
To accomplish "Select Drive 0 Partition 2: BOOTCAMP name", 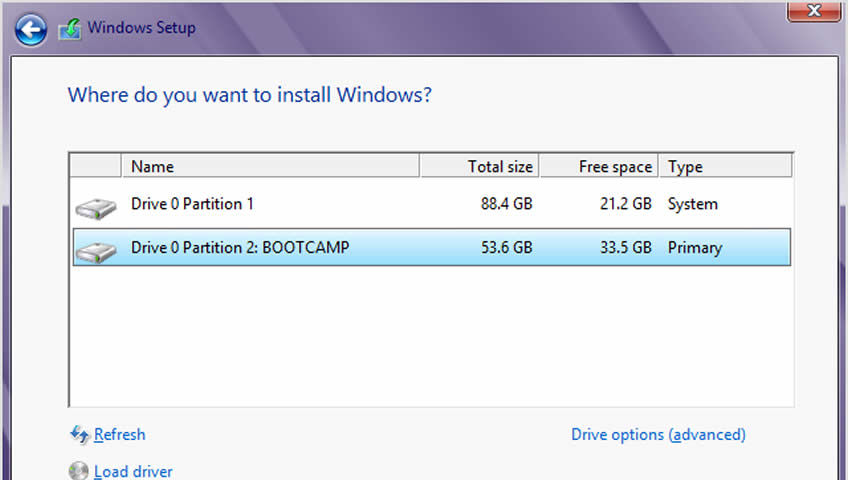I will click(240, 247).
